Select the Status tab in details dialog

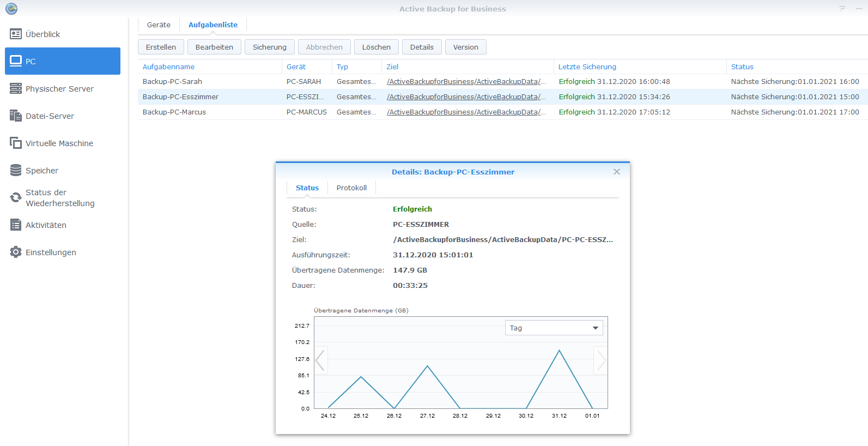coord(307,188)
